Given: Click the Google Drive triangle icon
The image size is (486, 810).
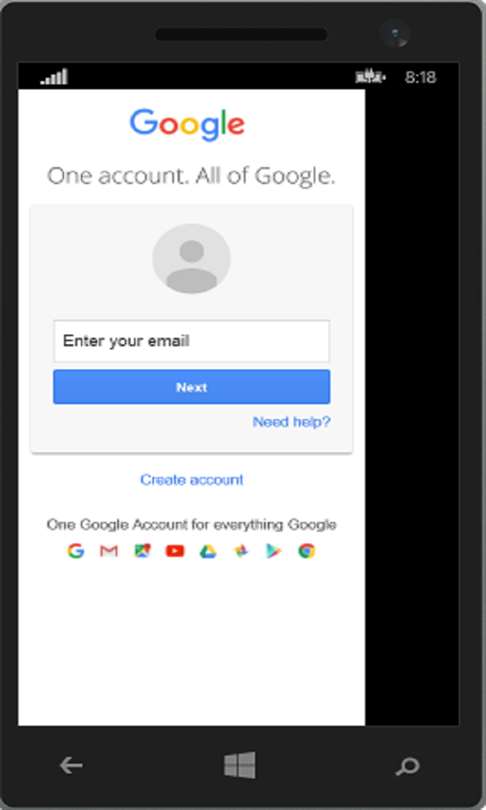Looking at the screenshot, I should click(208, 552).
